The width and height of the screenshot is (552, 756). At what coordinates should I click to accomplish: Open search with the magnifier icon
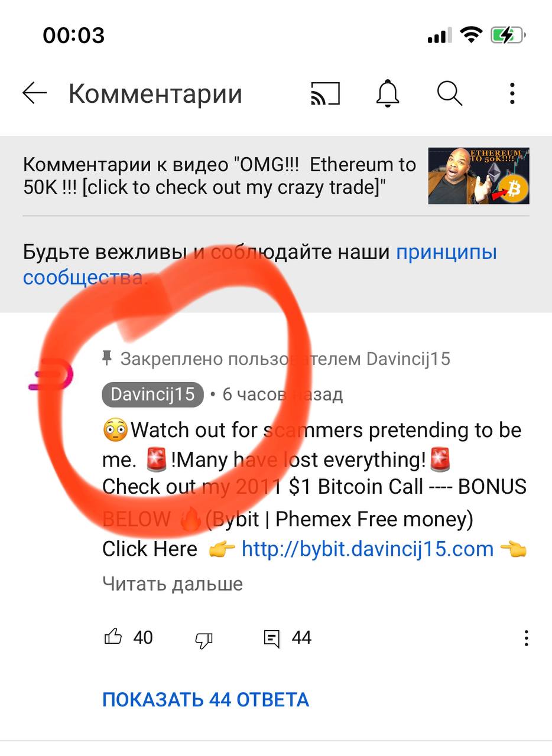[450, 93]
